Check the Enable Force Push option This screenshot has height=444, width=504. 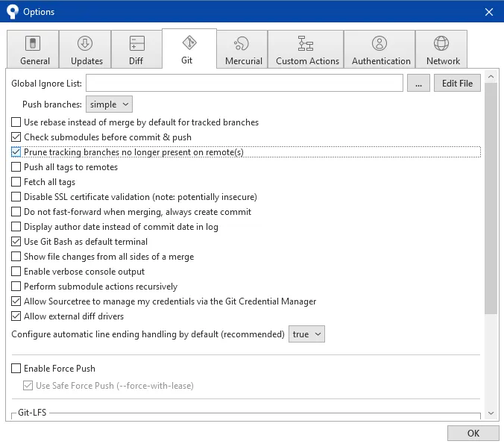[x=16, y=368]
